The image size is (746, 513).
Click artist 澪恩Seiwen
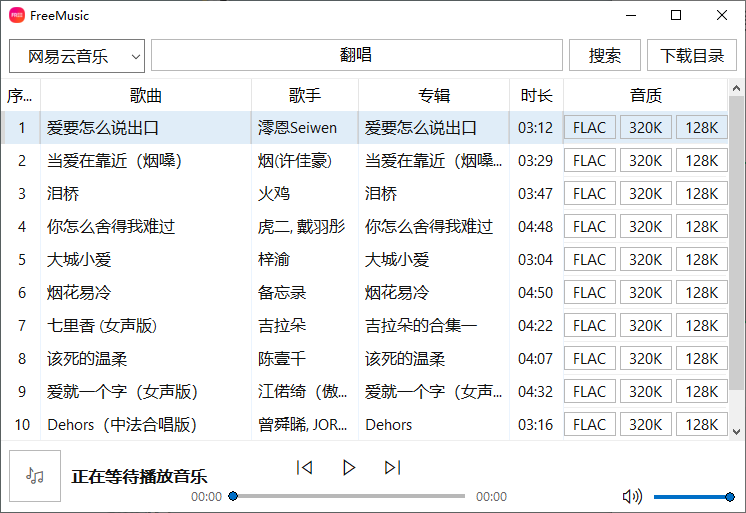(297, 128)
